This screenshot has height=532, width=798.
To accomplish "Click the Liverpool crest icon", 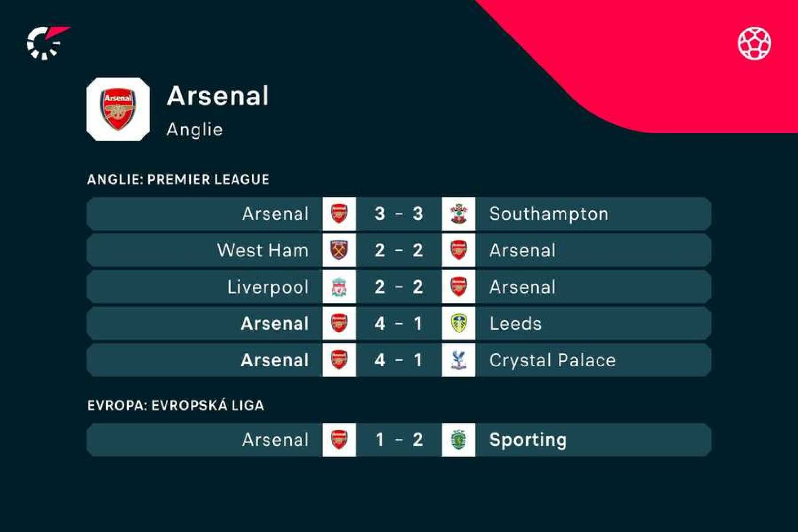I will pos(339,287).
